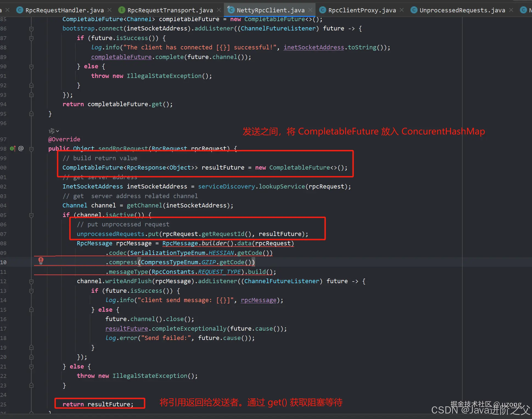Open the chevron dropdown above @Override
Screen dimensions: 532x419
(x=58, y=131)
